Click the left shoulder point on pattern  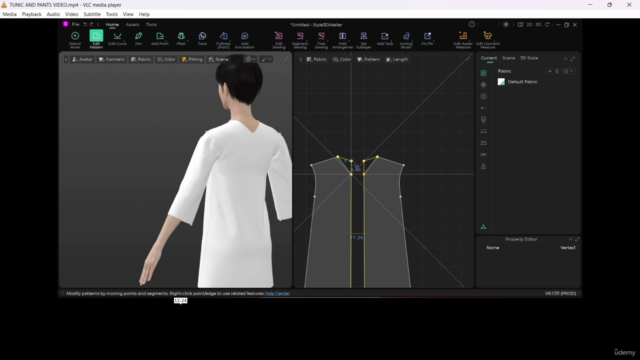(x=311, y=165)
